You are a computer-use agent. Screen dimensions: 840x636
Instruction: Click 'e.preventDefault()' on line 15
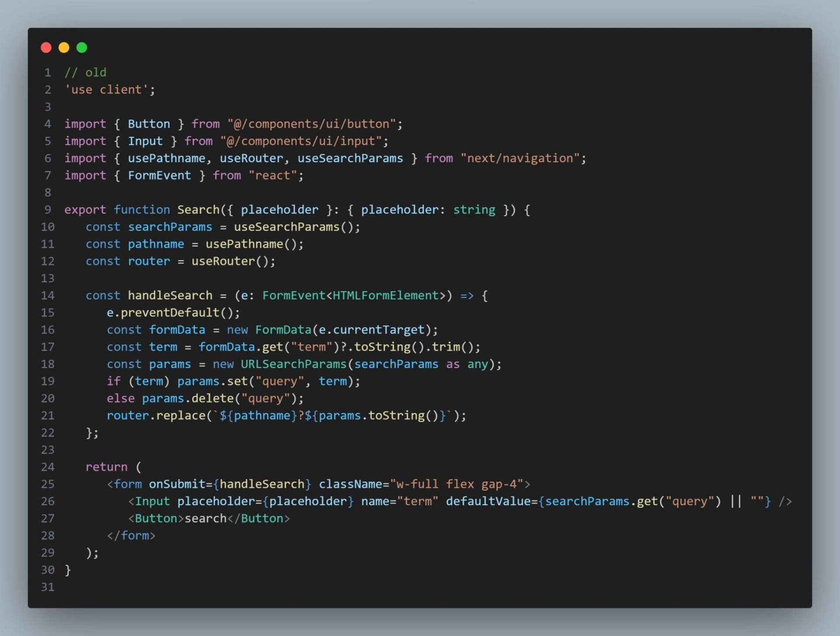pos(170,313)
